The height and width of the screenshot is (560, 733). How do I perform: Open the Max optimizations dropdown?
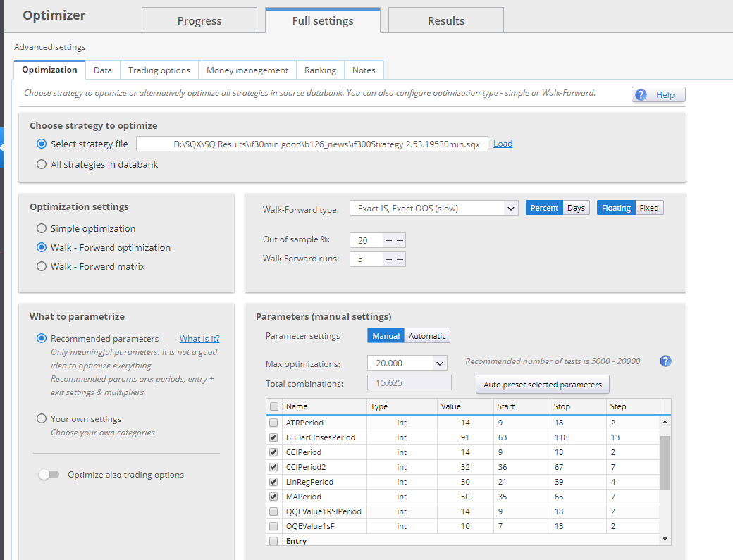pyautogui.click(x=407, y=363)
